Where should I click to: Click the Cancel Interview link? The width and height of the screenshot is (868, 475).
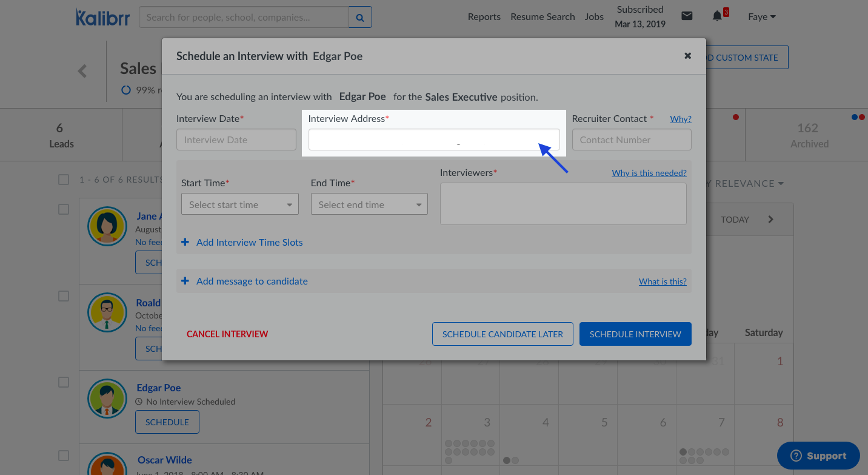(x=227, y=334)
